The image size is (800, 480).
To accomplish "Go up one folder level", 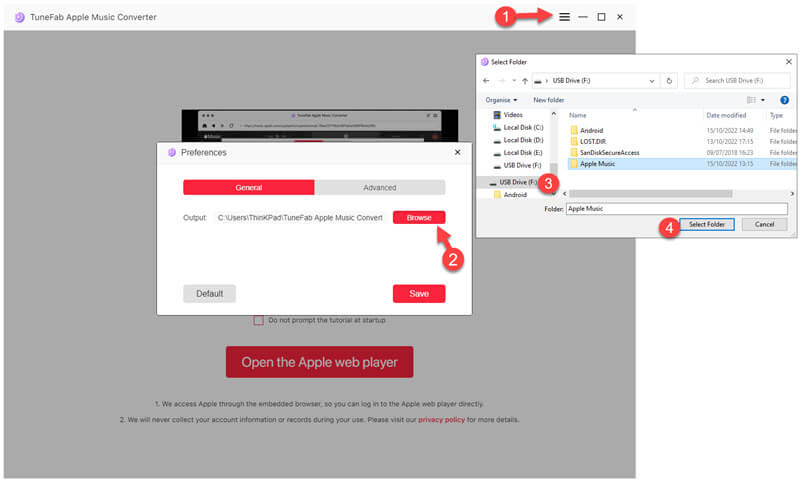I will (x=524, y=81).
